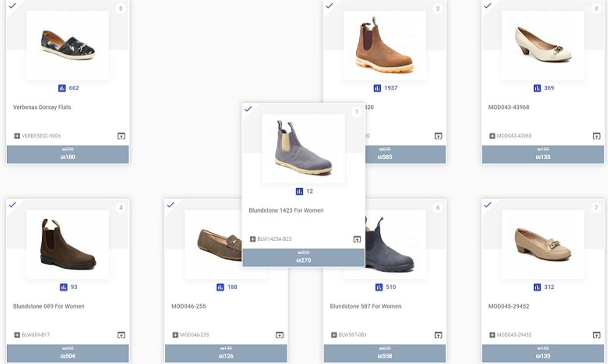The image size is (608, 364).
Task: Deselect the checkmark on Verbenas Dorsay Flats card
Action: pyautogui.click(x=12, y=6)
